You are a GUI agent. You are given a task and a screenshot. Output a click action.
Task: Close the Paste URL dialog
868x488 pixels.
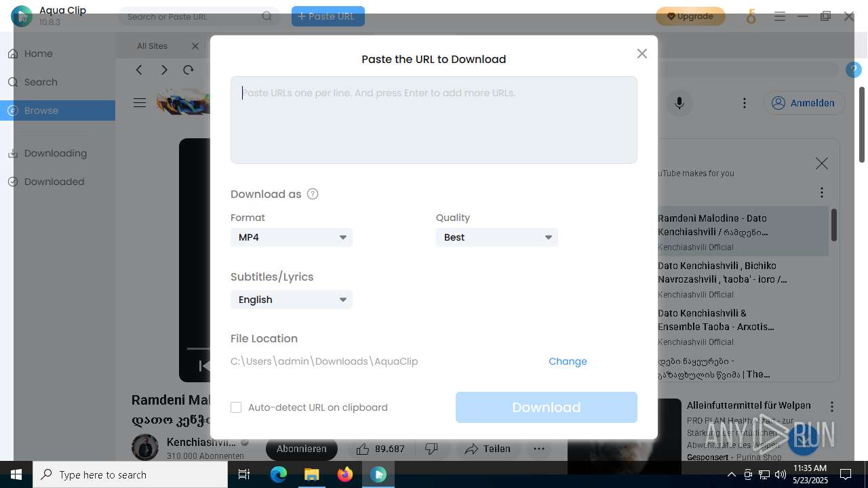point(642,54)
